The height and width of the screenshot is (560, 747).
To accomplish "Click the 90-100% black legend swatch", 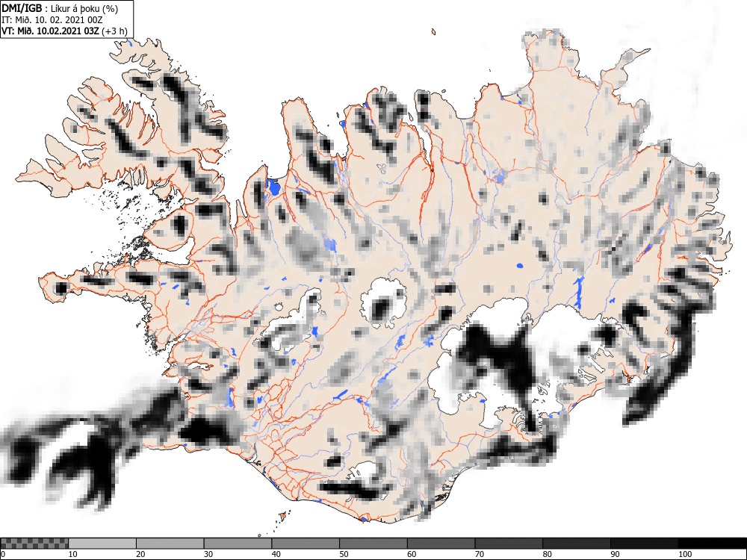I will (644, 544).
